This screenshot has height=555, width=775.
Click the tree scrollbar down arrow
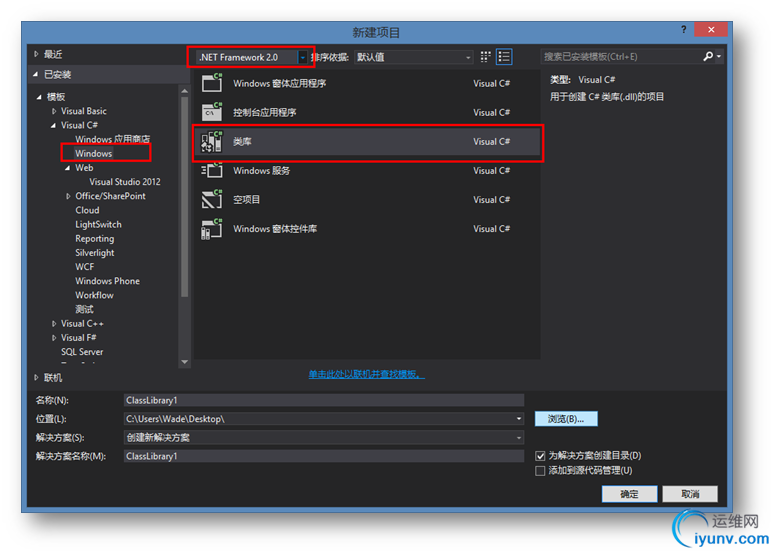(x=184, y=362)
